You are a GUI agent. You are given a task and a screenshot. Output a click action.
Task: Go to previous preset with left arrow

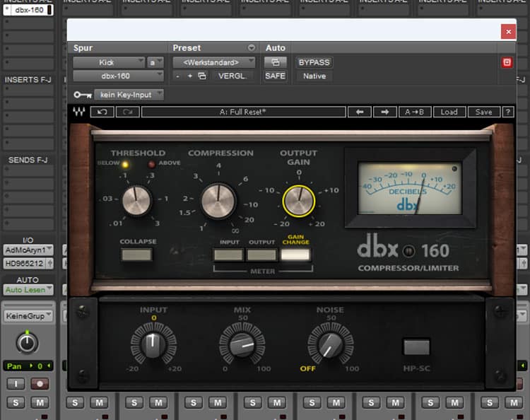[x=359, y=112]
